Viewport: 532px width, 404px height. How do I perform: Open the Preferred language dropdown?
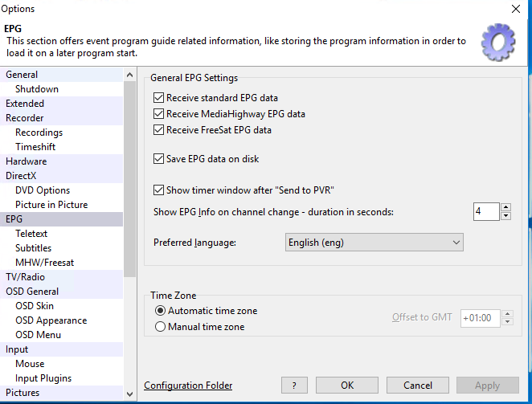[374, 243]
